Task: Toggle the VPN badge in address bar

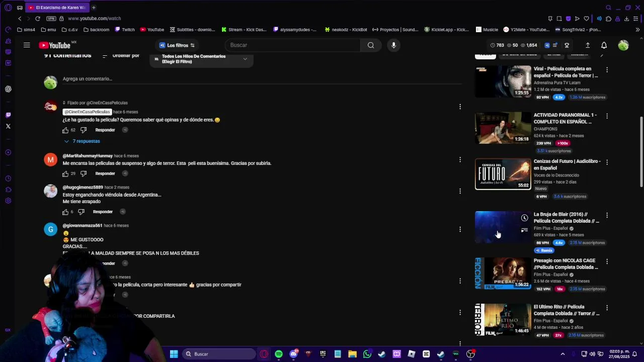Action: [x=51, y=19]
